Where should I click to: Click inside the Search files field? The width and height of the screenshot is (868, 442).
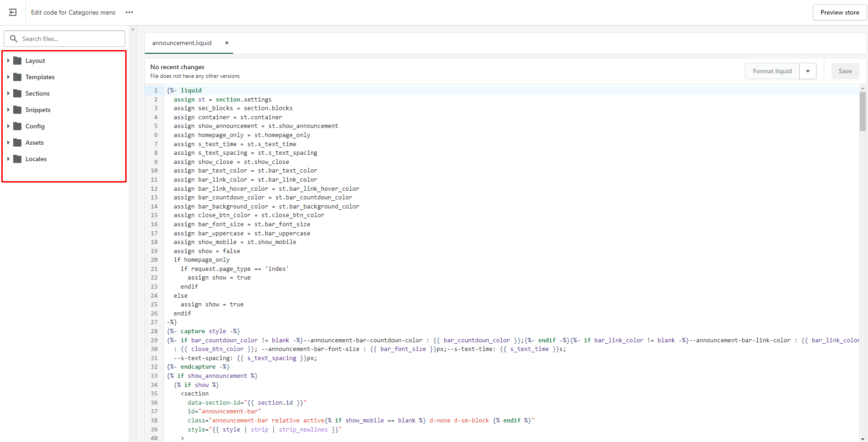point(68,39)
